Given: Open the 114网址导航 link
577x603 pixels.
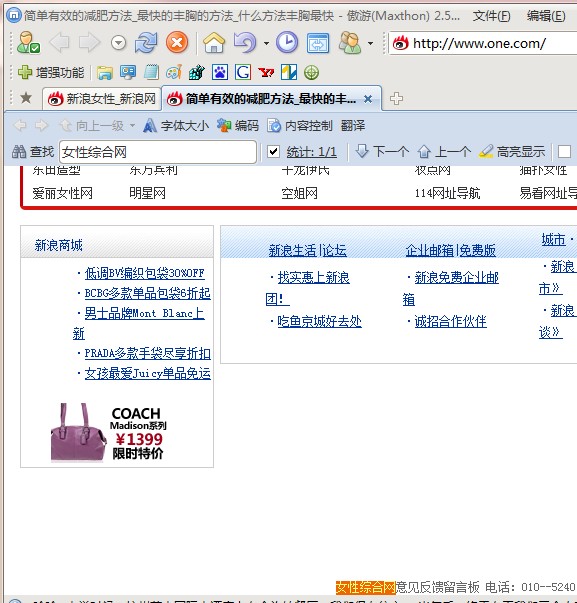Looking at the screenshot, I should point(447,193).
